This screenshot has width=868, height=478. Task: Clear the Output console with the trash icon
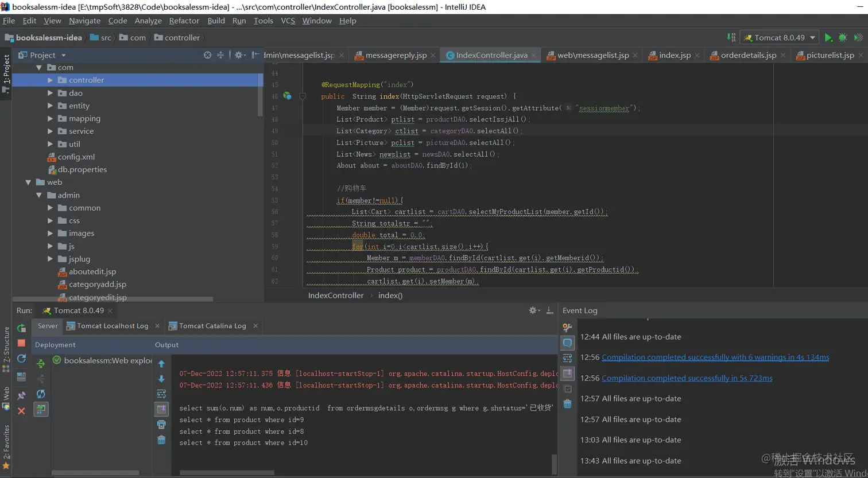pos(161,440)
